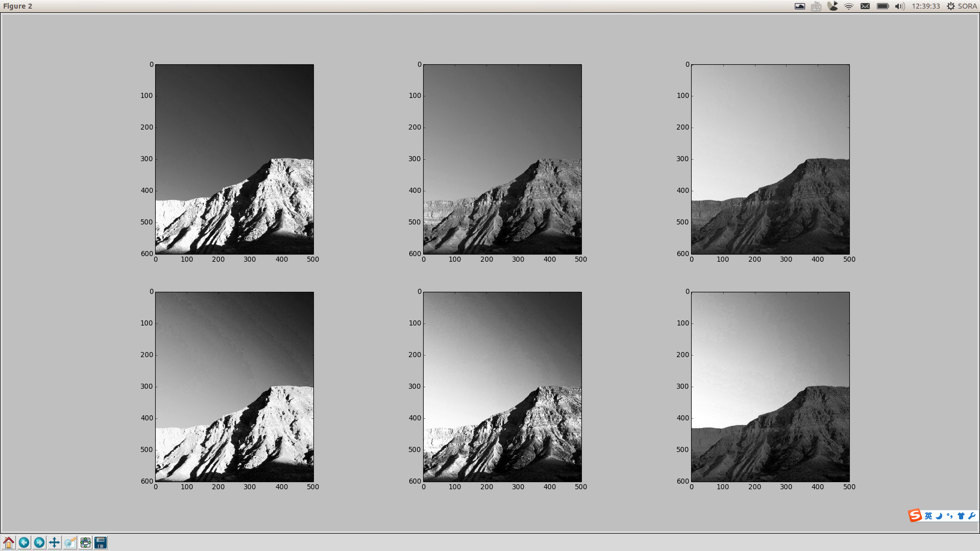Open wrench settings in input bar

point(971,516)
